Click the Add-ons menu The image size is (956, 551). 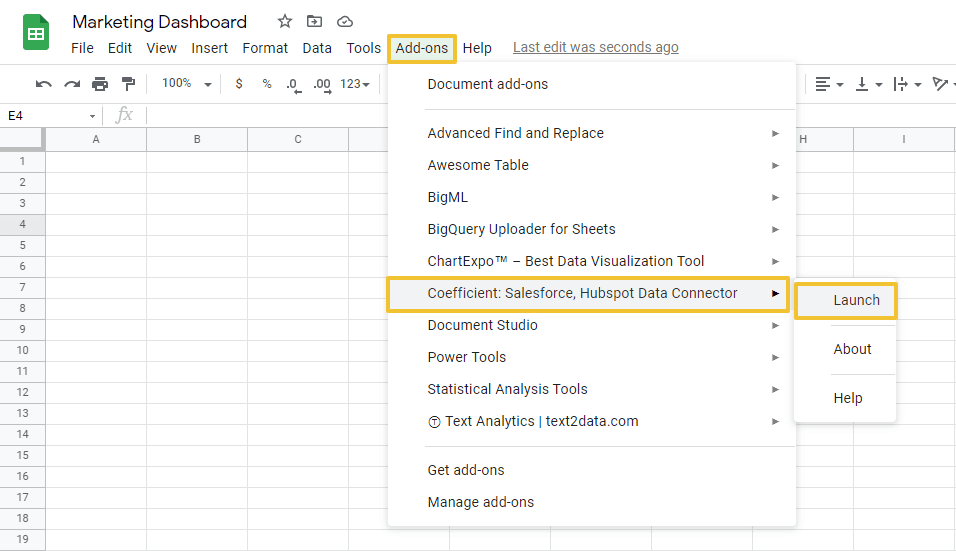coord(422,48)
